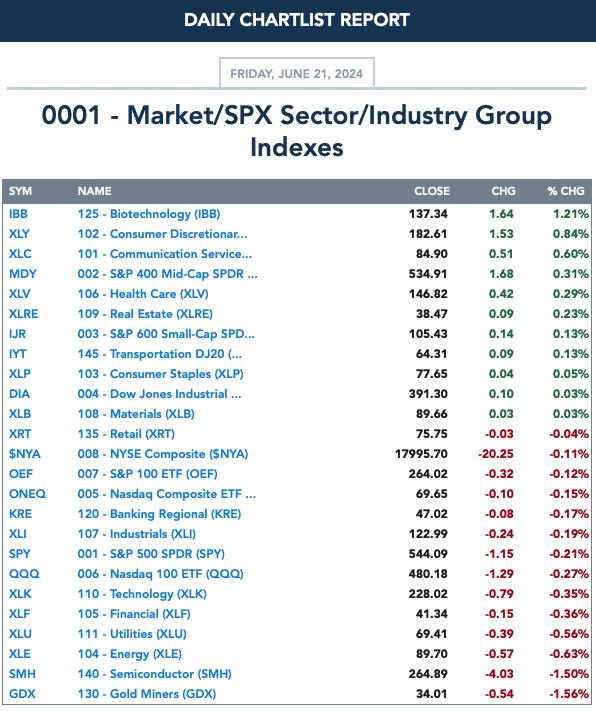596x711 pixels.
Task: Open the Technology (XLK) chart link
Action: [x=142, y=594]
